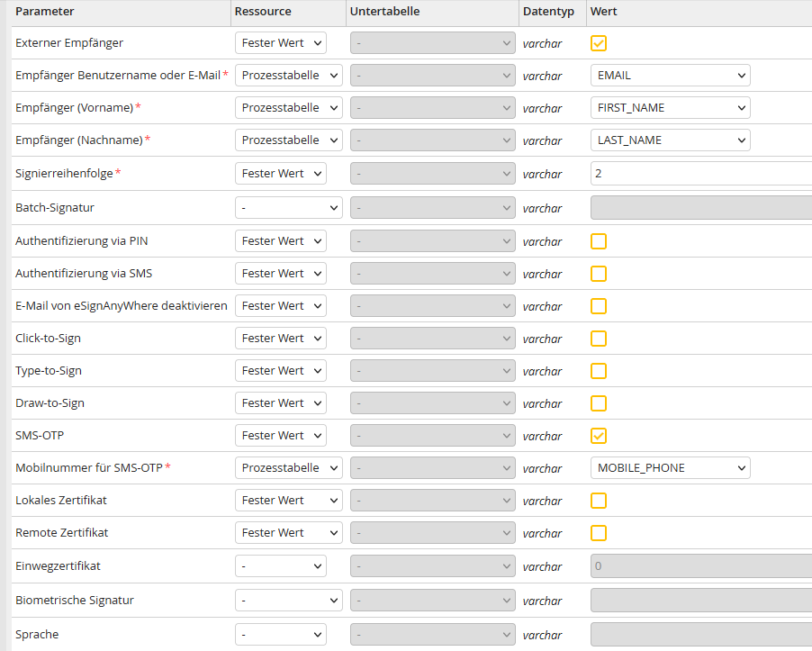Open the EMAIL value dropdown
Viewport: 812px width, 651px height.
pyautogui.click(x=670, y=76)
